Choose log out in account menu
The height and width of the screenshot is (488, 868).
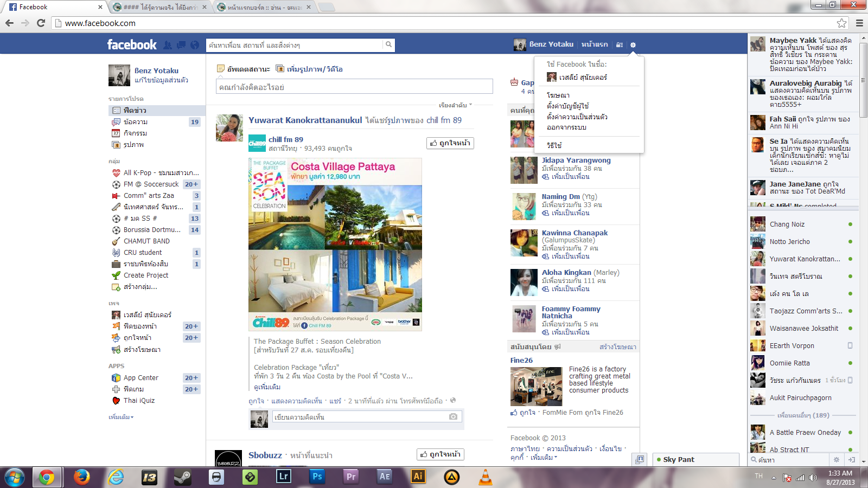(x=566, y=127)
